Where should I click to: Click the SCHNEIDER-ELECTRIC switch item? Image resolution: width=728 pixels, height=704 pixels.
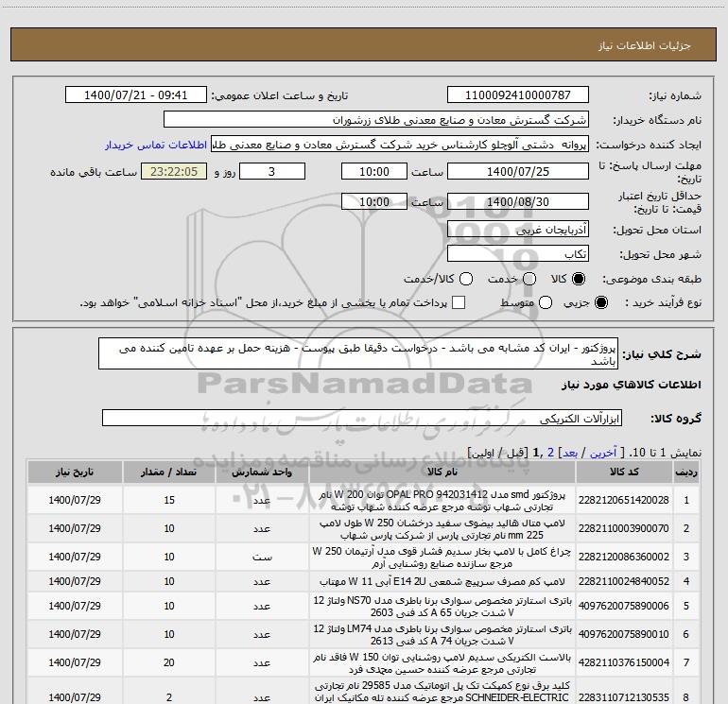442,692
